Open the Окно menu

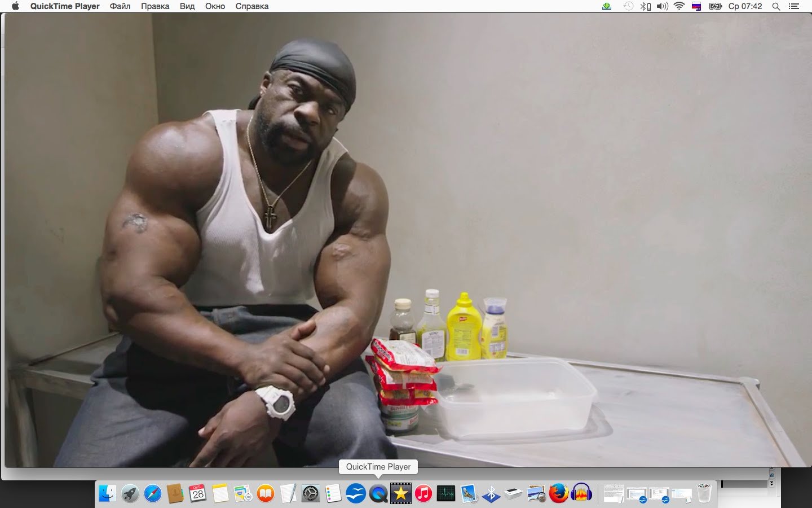(x=215, y=6)
